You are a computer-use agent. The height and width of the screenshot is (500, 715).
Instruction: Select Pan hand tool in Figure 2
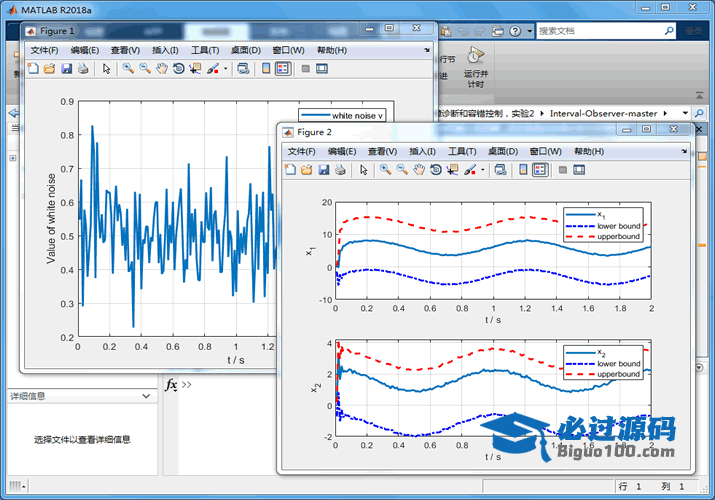419,170
